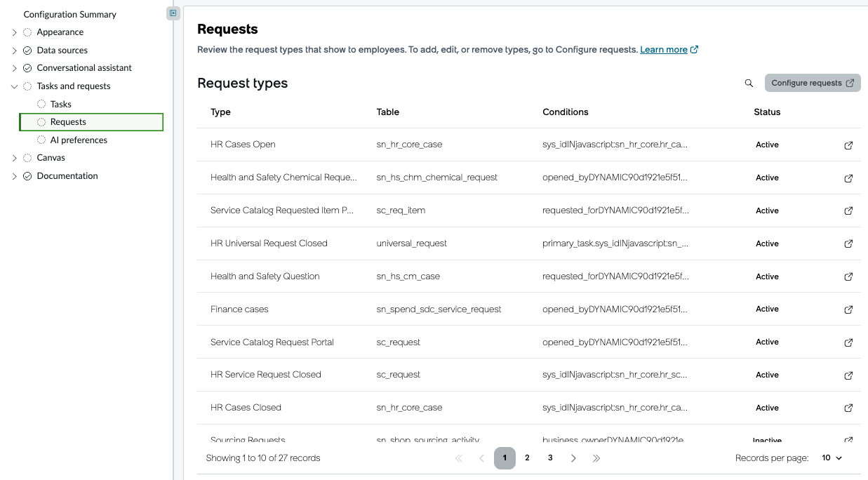Expand the Documentation section
868x480 pixels.
[15, 176]
